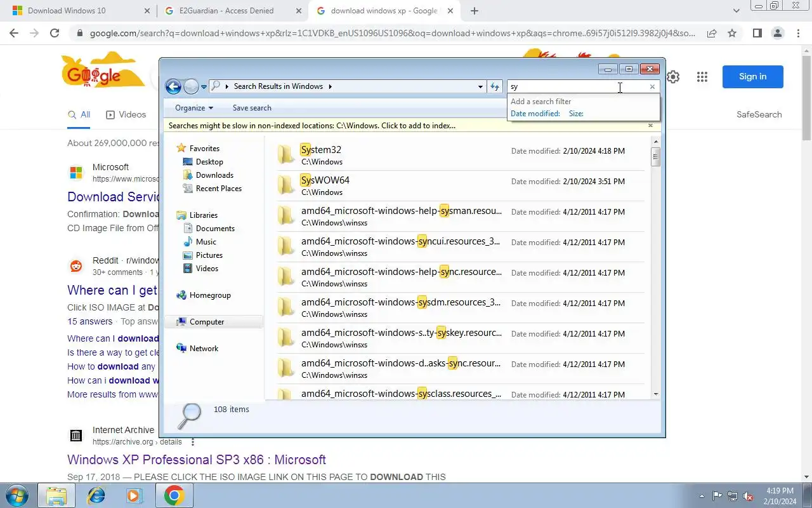The image size is (812, 508).
Task: Select Network in navigation pane
Action: pyautogui.click(x=204, y=348)
